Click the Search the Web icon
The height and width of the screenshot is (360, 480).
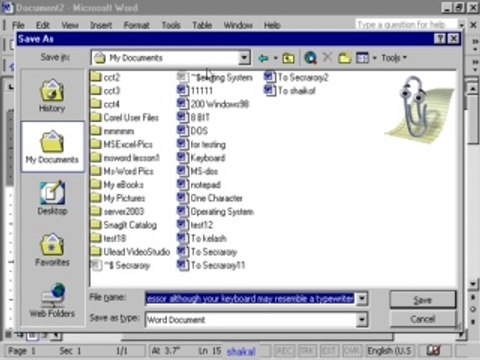click(x=310, y=58)
